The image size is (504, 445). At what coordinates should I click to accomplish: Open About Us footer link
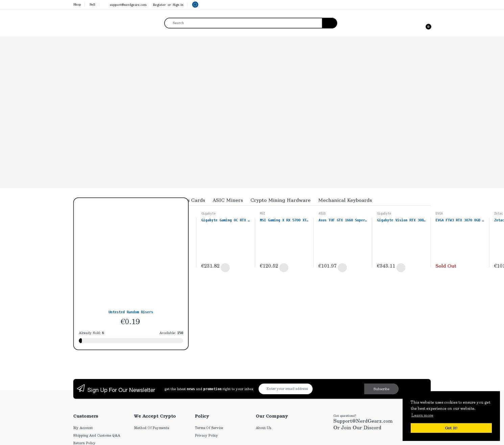(x=263, y=428)
